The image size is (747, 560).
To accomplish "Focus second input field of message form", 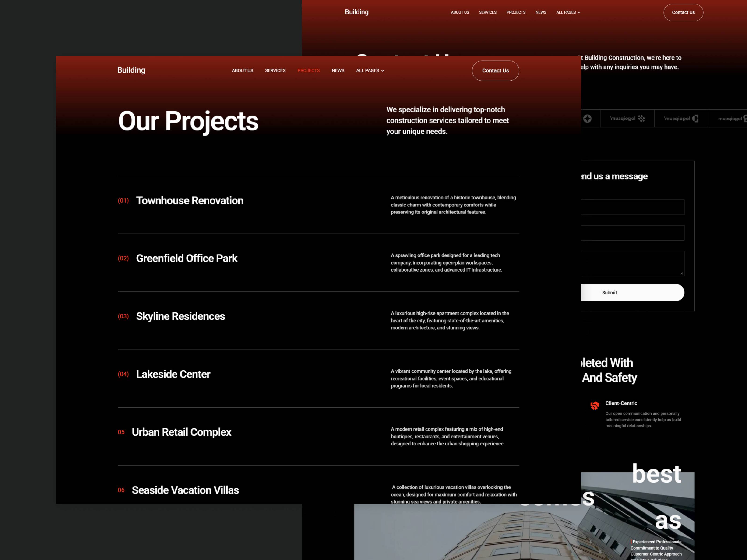I will tap(633, 233).
